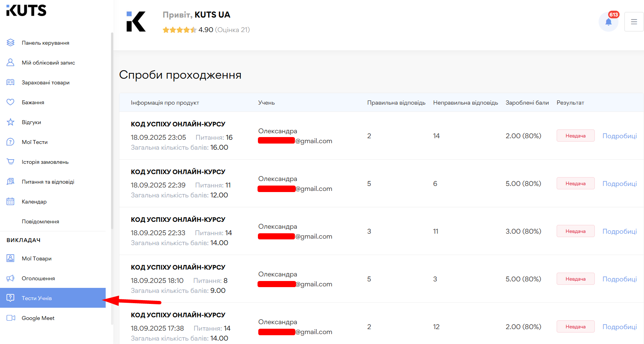Screen dimensions: 644x344
Task: Open Відгуки using the star icon
Action: tap(10, 122)
